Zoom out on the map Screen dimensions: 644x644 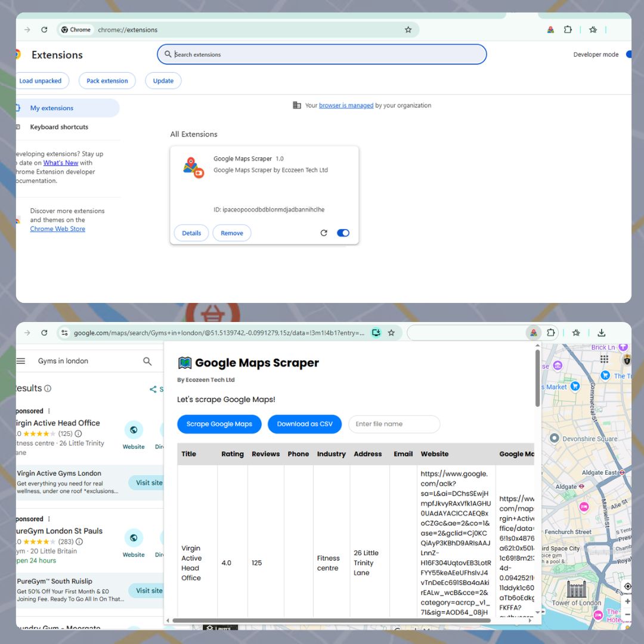(x=627, y=615)
